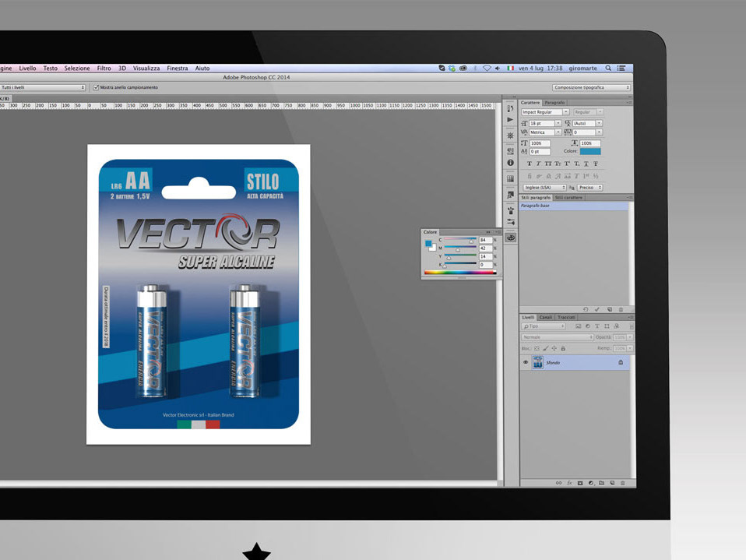
Task: Open the Brush presets panel icon
Action: tap(511, 211)
